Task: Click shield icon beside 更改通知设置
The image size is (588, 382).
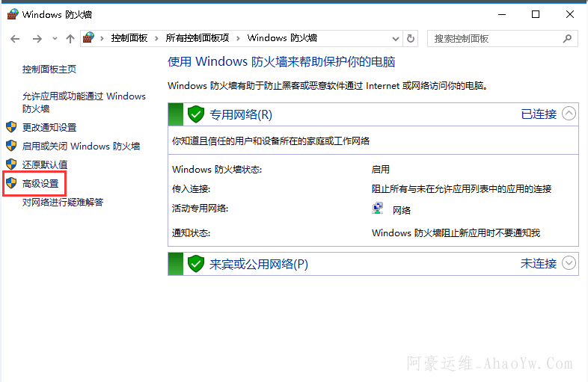Action: (12, 127)
